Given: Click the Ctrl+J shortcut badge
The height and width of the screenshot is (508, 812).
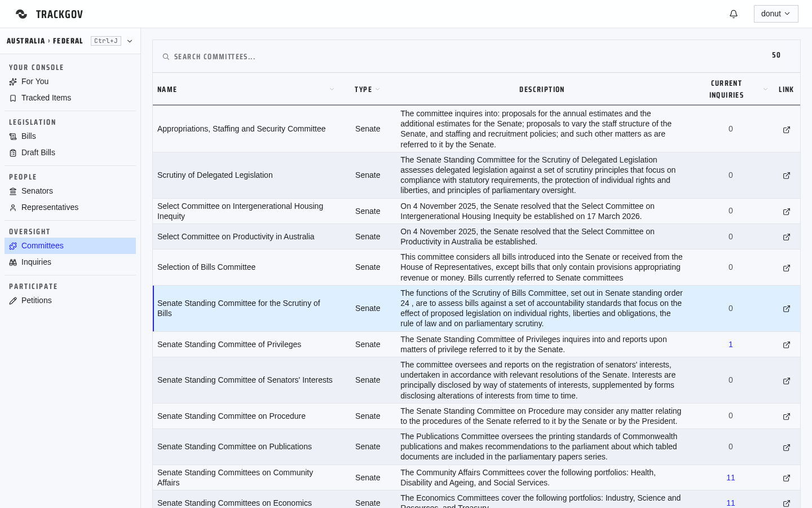Looking at the screenshot, I should pos(106,41).
